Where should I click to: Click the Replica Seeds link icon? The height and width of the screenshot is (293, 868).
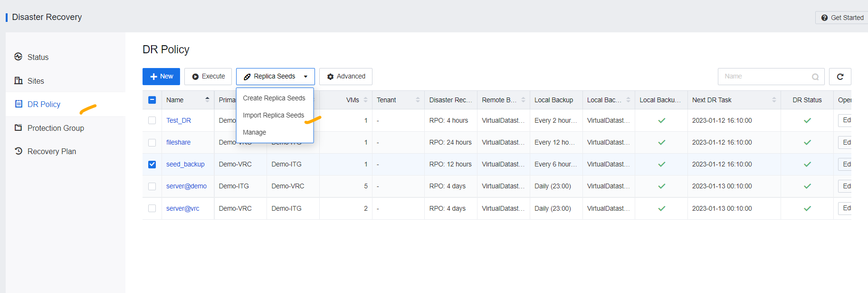point(247,77)
